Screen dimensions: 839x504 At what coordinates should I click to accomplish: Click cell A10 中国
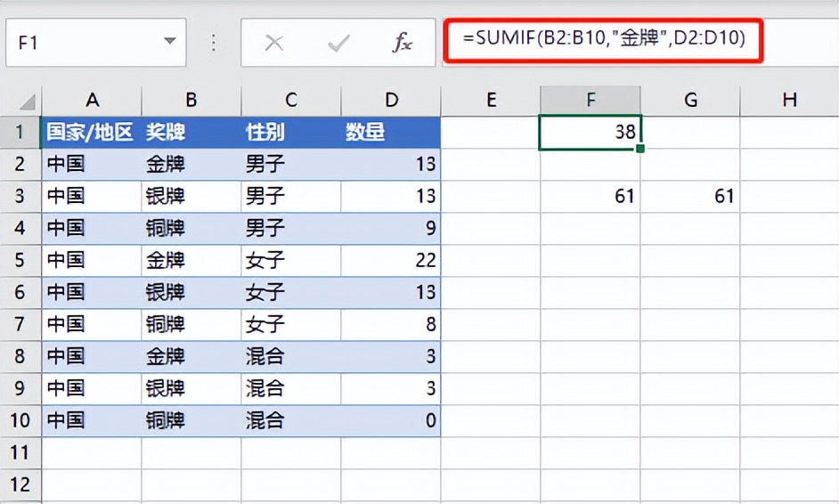click(x=92, y=421)
